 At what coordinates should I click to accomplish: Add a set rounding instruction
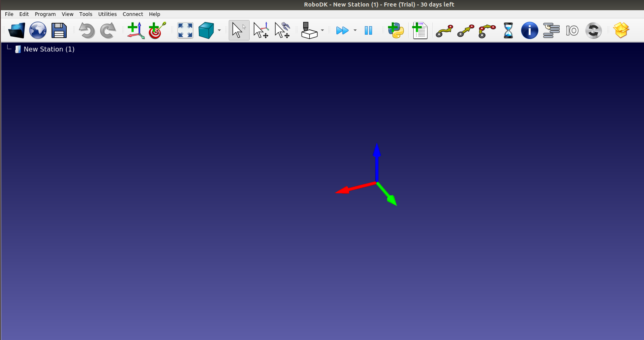[x=593, y=31]
